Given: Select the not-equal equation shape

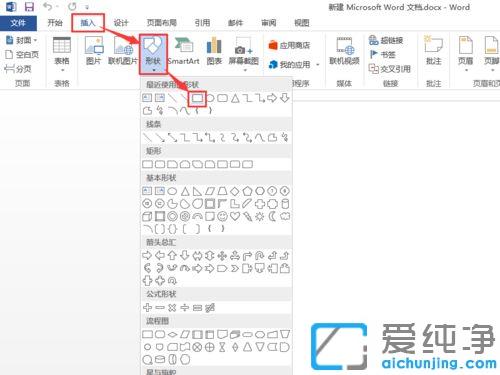Looking at the screenshot, I should point(210,308).
